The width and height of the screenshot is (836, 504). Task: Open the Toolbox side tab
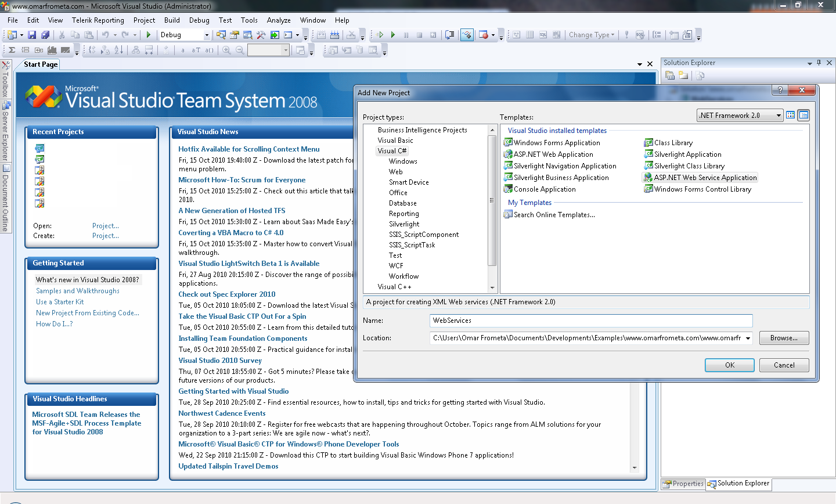[5, 78]
